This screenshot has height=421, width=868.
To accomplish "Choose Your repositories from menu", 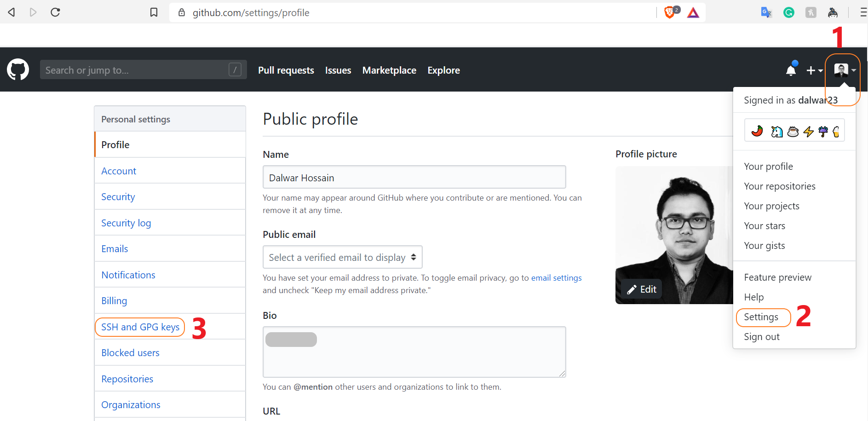I will 780,186.
